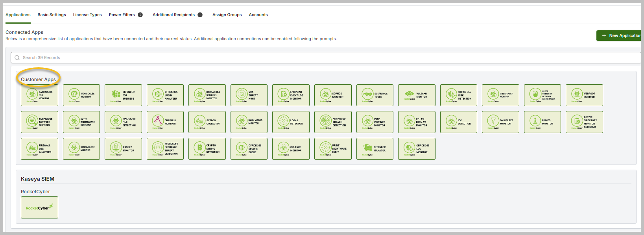Select the Passly Monitor app tile

123,149
